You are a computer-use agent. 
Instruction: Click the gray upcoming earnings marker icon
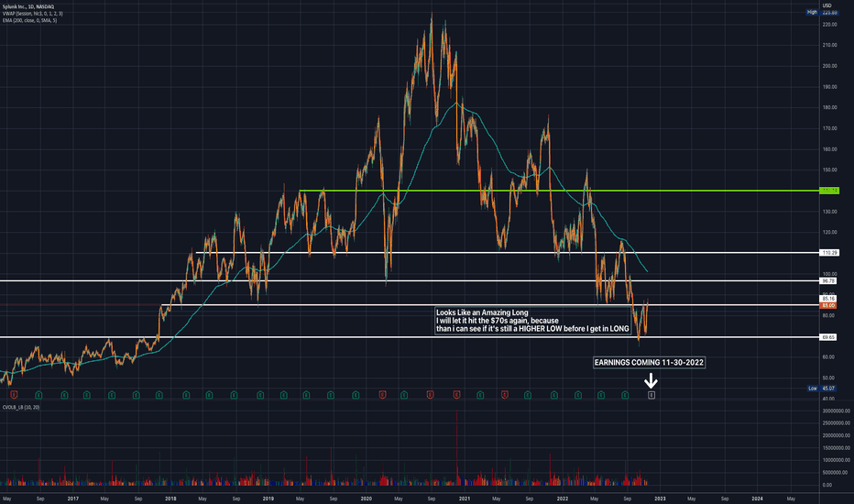(x=651, y=395)
